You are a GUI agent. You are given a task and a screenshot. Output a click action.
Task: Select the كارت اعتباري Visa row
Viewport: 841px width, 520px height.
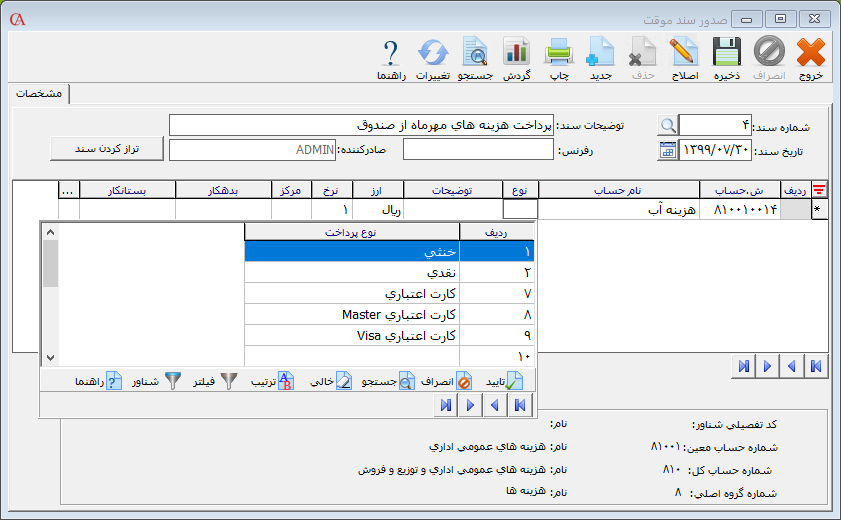coord(389,336)
